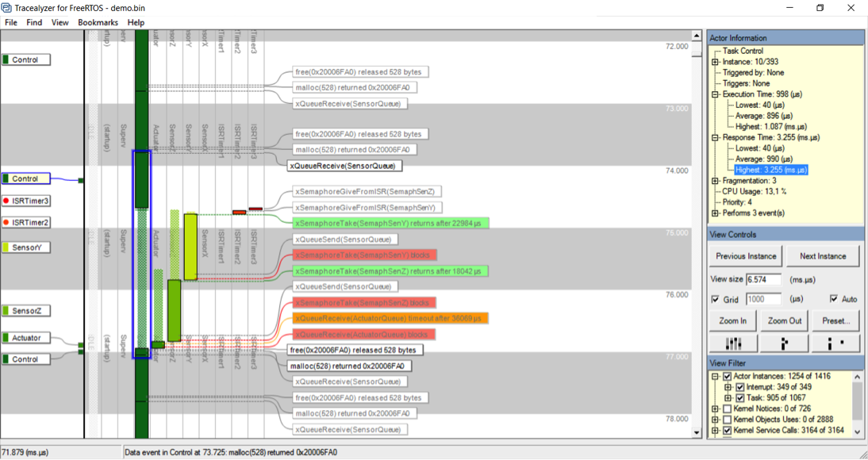Click the bold 'malloc(528) returned 0x20006FA0' label
The width and height of the screenshot is (868, 460).
[x=349, y=366]
